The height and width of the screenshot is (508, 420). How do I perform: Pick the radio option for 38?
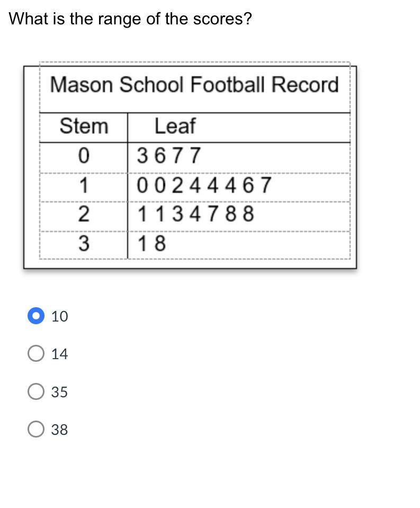35,429
